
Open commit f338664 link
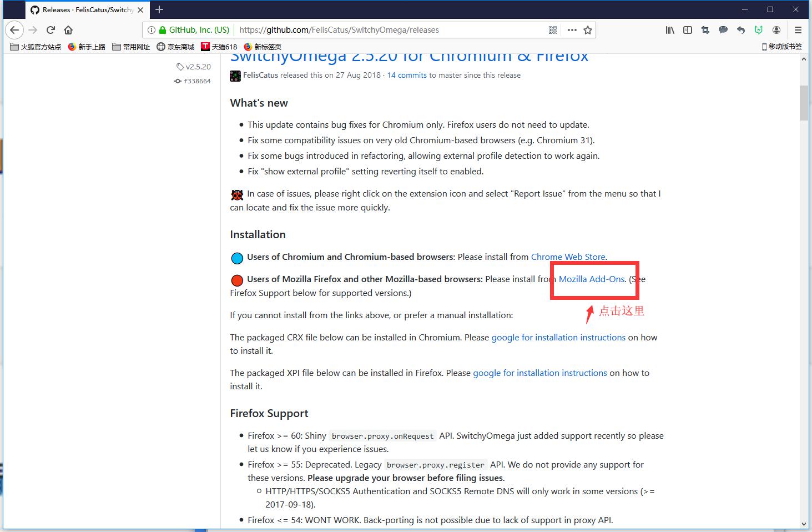[x=192, y=81]
